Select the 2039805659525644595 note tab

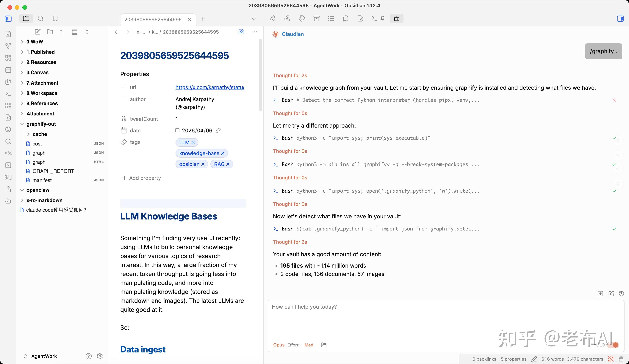click(x=153, y=19)
